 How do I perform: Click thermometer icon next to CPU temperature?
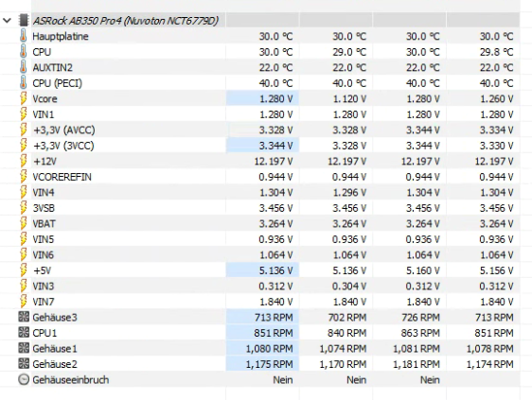[23, 51]
